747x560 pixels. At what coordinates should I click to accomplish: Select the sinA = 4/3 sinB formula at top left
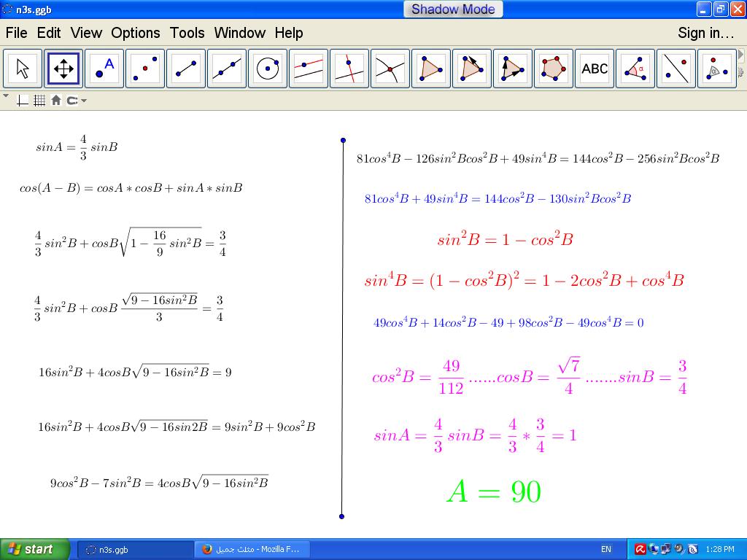click(x=77, y=147)
